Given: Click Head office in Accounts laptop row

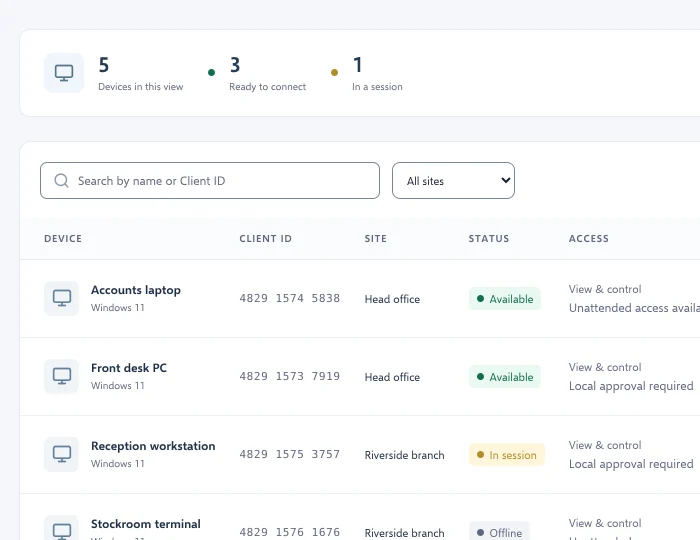Looking at the screenshot, I should [x=392, y=299].
